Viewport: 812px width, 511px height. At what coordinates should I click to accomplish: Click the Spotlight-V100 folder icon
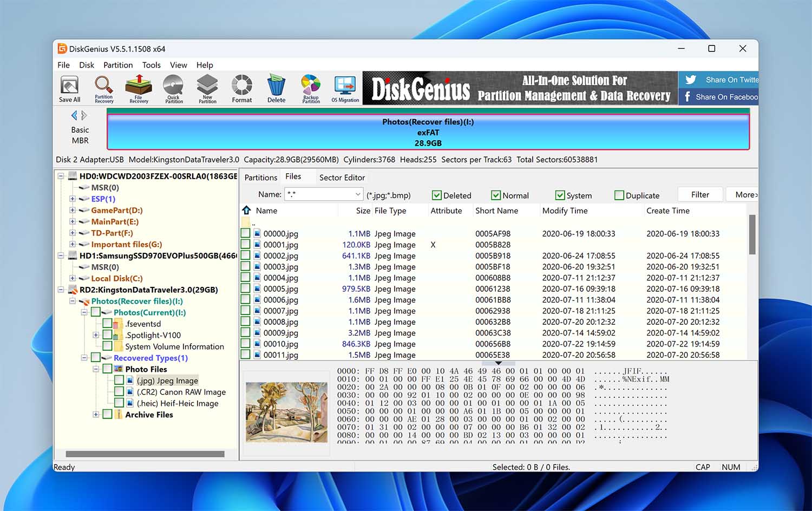pos(118,335)
